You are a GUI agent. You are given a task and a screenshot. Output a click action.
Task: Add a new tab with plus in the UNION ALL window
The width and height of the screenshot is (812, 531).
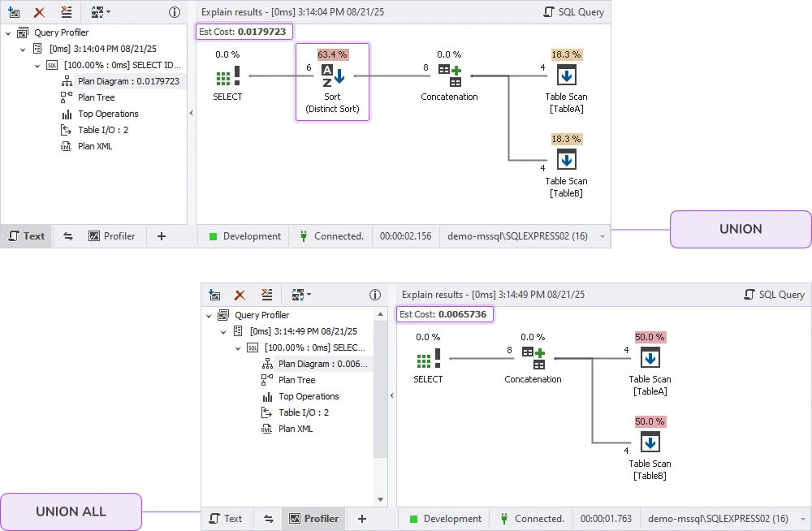point(362,519)
